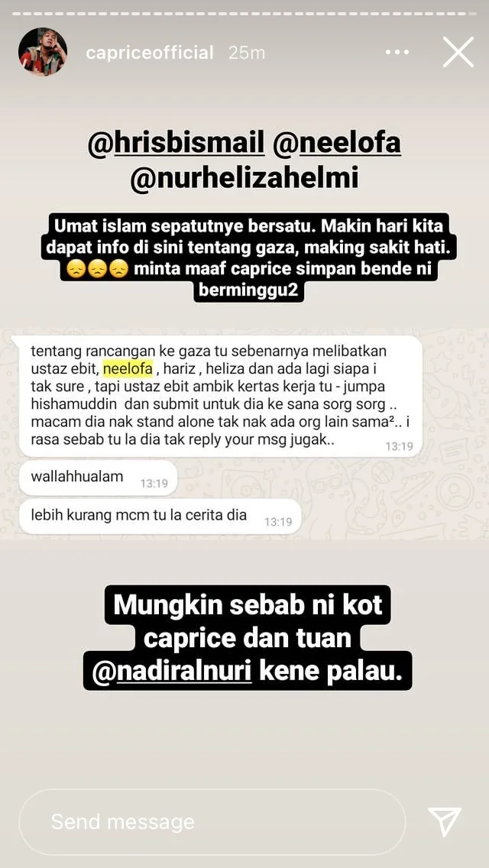489x868 pixels.
Task: Open the @nadiralnuri mention
Action: [172, 674]
